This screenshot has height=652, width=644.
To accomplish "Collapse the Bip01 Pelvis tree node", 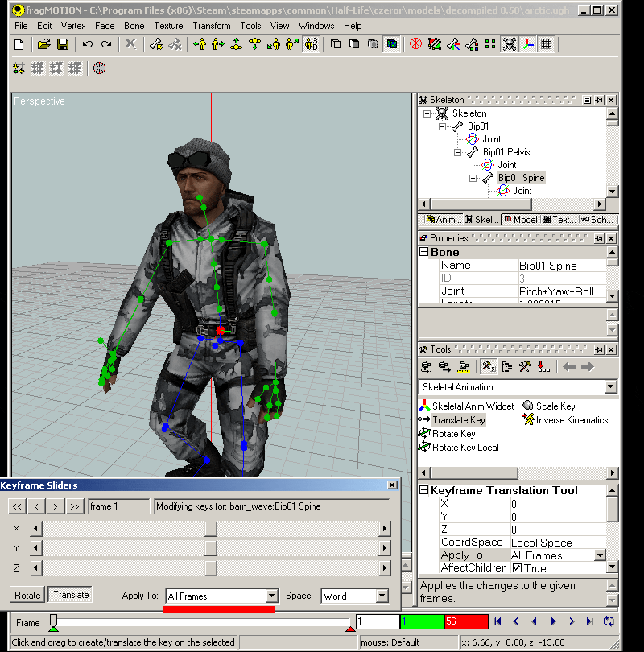I will click(x=458, y=153).
